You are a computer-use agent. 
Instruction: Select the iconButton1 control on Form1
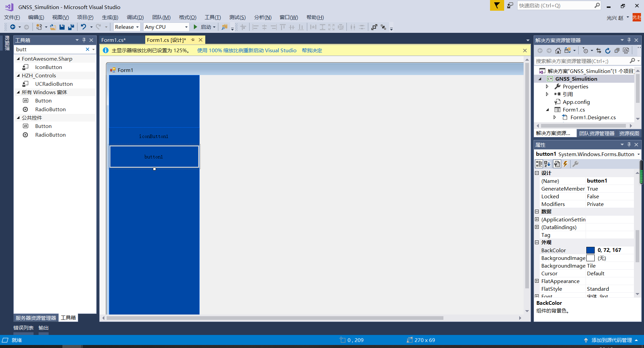[x=154, y=136]
